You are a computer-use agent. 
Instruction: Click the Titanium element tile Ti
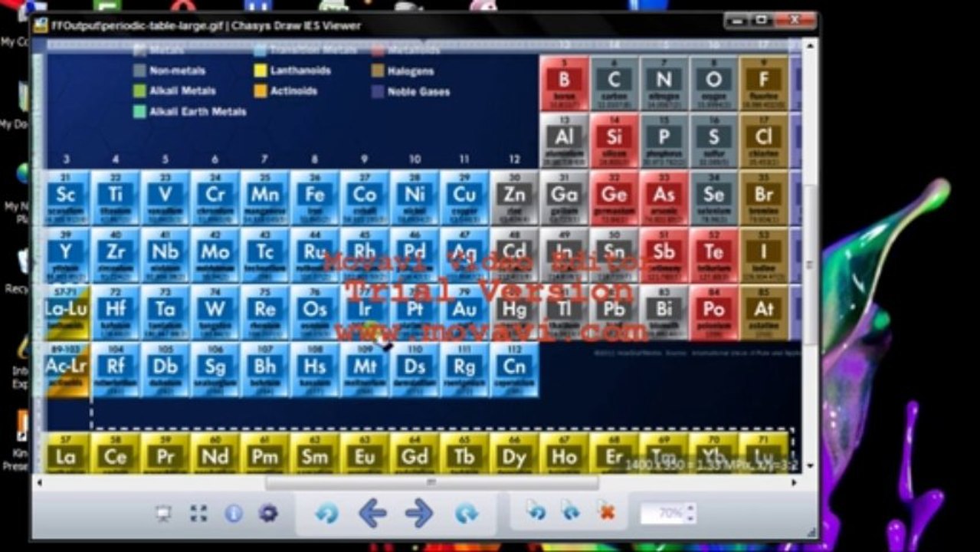click(x=116, y=198)
